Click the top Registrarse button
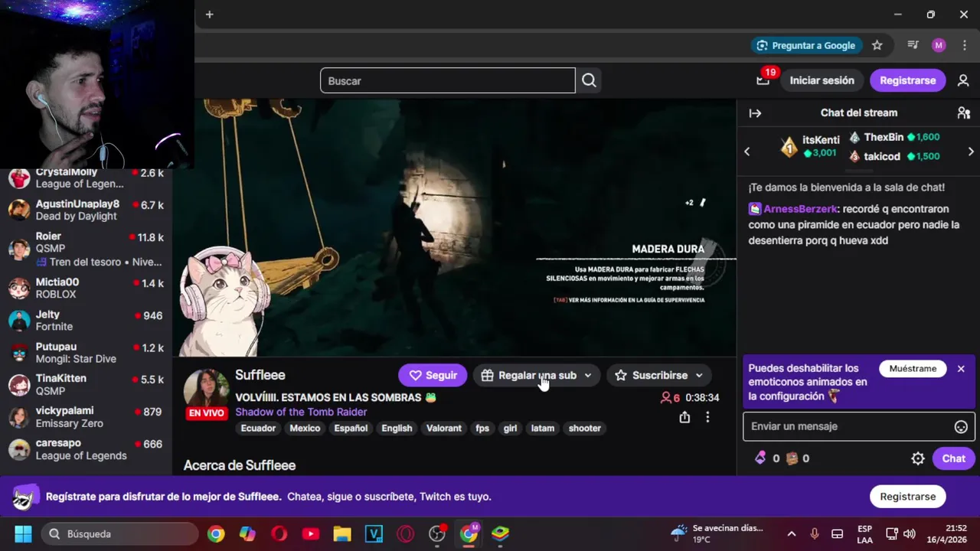This screenshot has height=551, width=980. [907, 80]
